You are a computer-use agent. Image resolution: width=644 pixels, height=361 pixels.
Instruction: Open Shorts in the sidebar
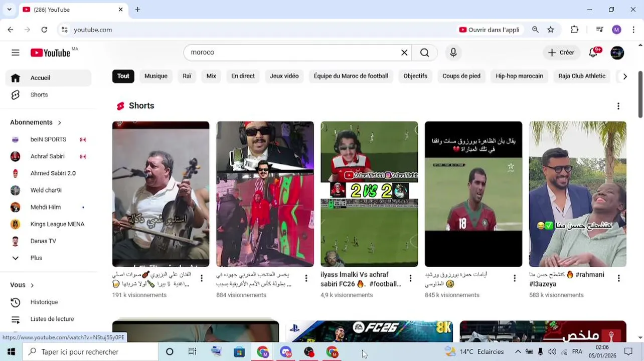coord(48,95)
